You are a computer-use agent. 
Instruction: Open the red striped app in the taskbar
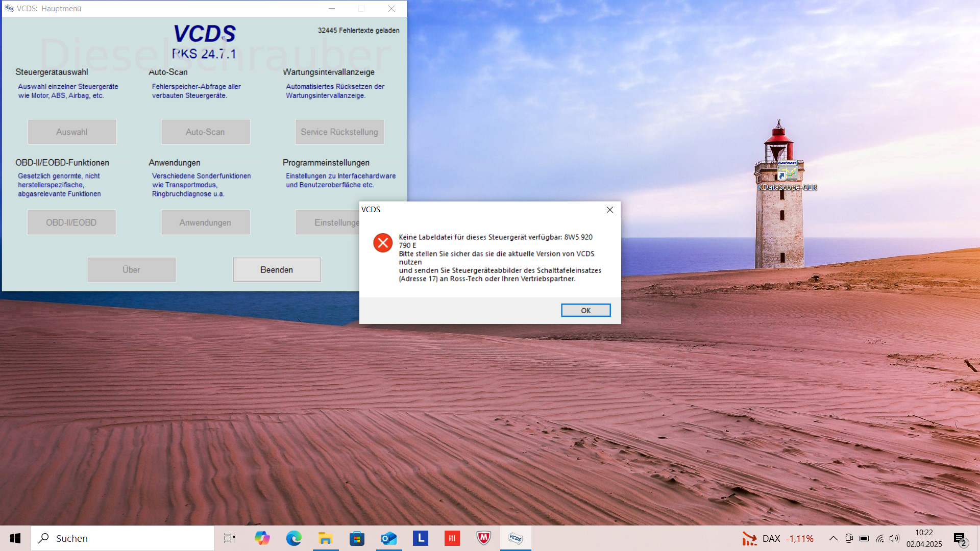pos(452,538)
